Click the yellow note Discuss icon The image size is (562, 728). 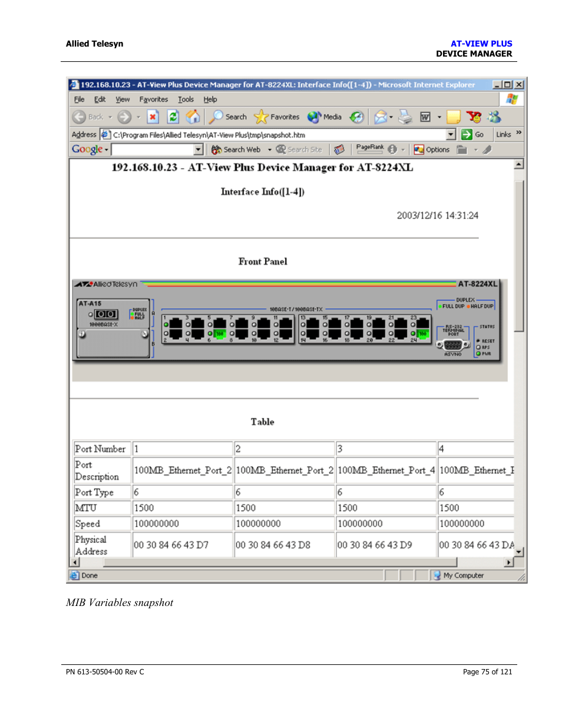pyautogui.click(x=454, y=117)
